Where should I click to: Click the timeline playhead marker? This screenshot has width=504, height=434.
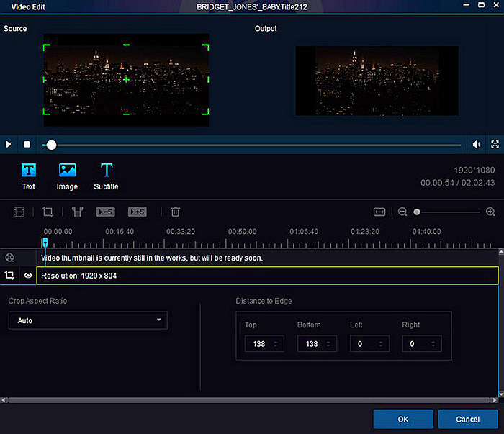[x=45, y=243]
